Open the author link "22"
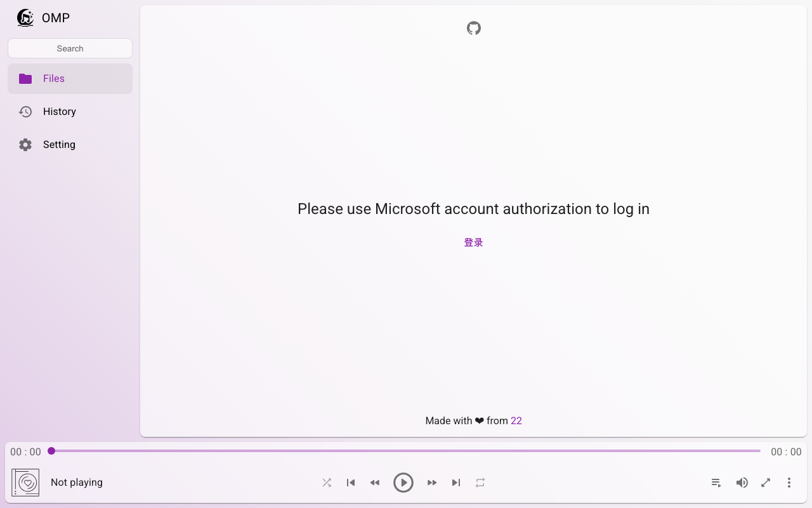 [x=516, y=420]
